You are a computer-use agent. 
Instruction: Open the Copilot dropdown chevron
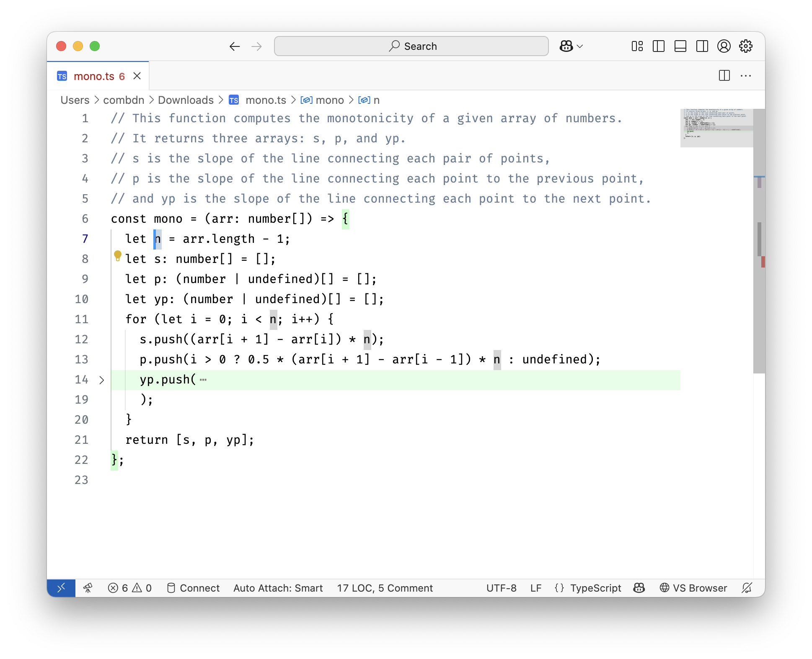(580, 46)
